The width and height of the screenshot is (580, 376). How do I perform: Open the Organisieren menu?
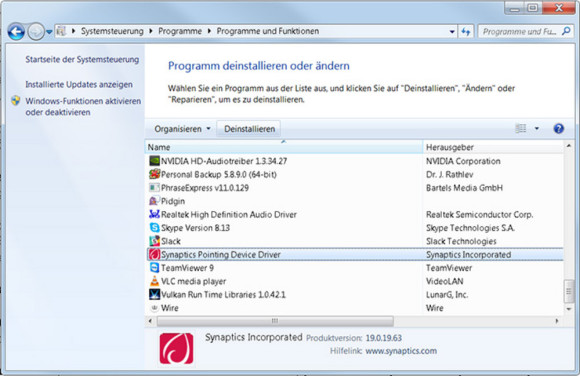[x=182, y=129]
